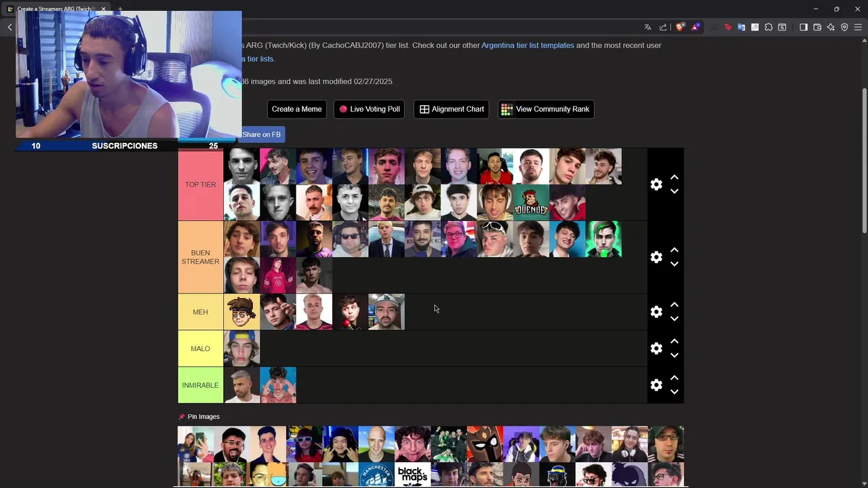This screenshot has height=488, width=868.
Task: Edit the MEH label cell
Action: pyautogui.click(x=200, y=312)
